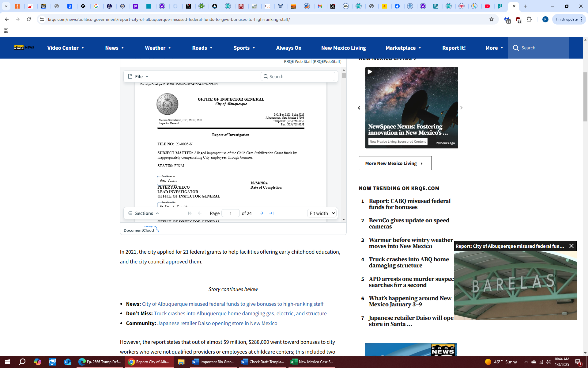This screenshot has height=368, width=588.
Task: Open the File menu in DocumentCloud viewer
Action: 138,76
